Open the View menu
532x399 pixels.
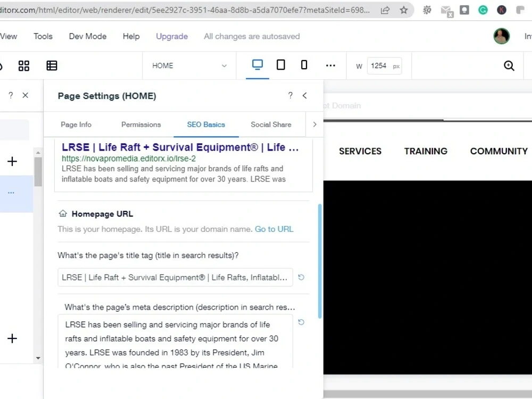(x=9, y=36)
